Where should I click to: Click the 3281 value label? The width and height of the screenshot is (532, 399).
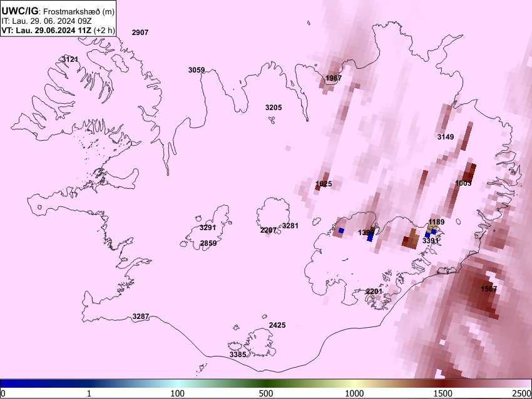(290, 226)
